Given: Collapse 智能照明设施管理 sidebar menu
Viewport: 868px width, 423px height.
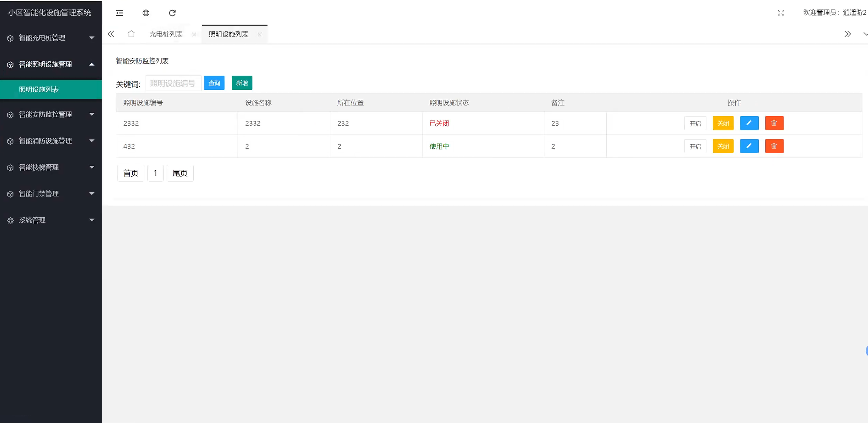Looking at the screenshot, I should coord(51,64).
